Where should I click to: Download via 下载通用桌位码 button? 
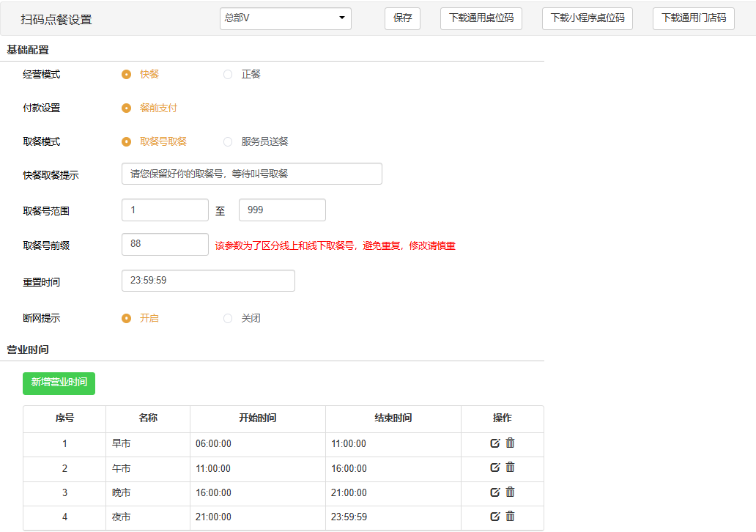click(x=481, y=18)
